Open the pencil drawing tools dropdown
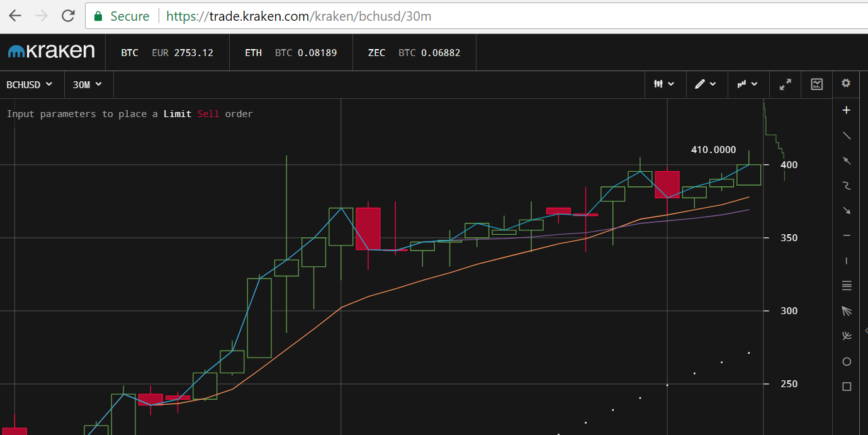Image resolution: width=868 pixels, height=435 pixels. 705,84
